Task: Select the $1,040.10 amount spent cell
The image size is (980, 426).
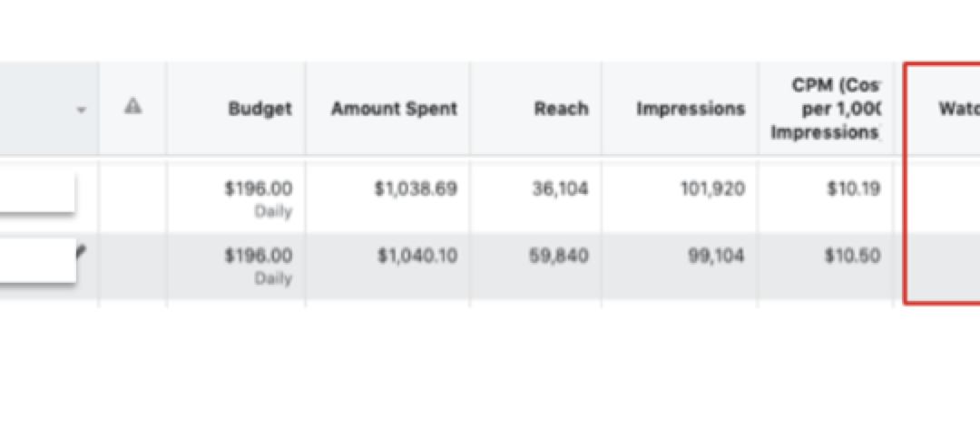Action: [417, 257]
